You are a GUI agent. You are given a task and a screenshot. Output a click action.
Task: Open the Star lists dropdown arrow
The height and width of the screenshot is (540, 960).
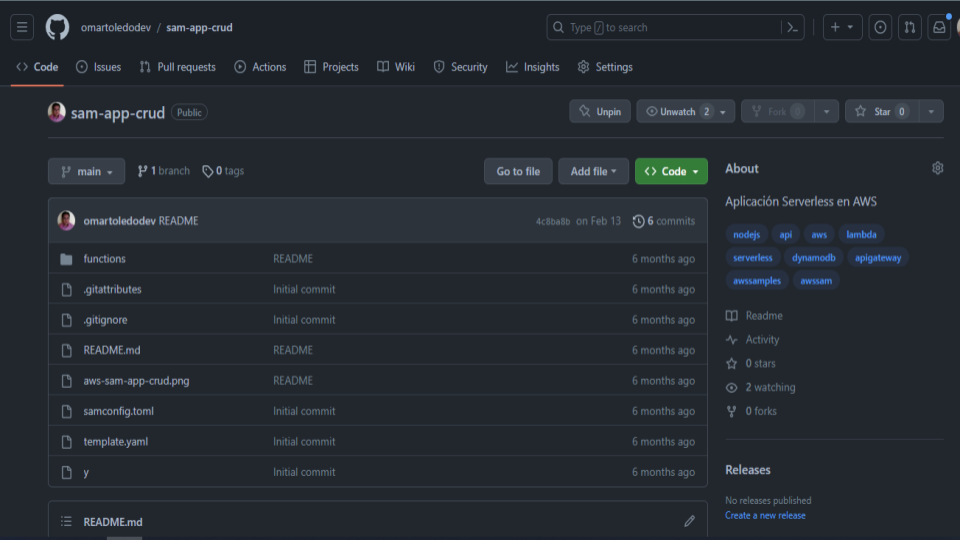click(931, 111)
